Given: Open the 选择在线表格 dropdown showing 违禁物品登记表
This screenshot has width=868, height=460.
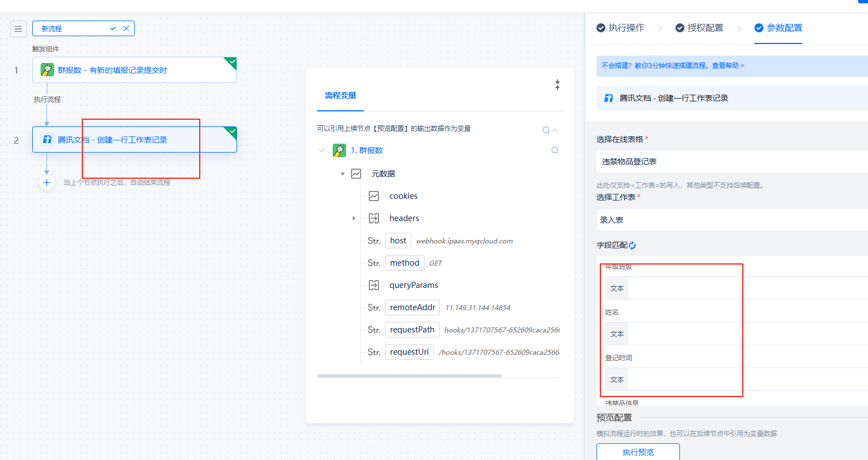Looking at the screenshot, I should [x=732, y=162].
